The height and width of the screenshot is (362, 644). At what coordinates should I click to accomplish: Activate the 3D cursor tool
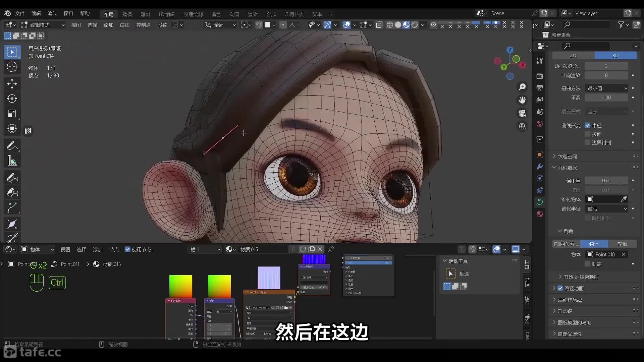click(12, 67)
